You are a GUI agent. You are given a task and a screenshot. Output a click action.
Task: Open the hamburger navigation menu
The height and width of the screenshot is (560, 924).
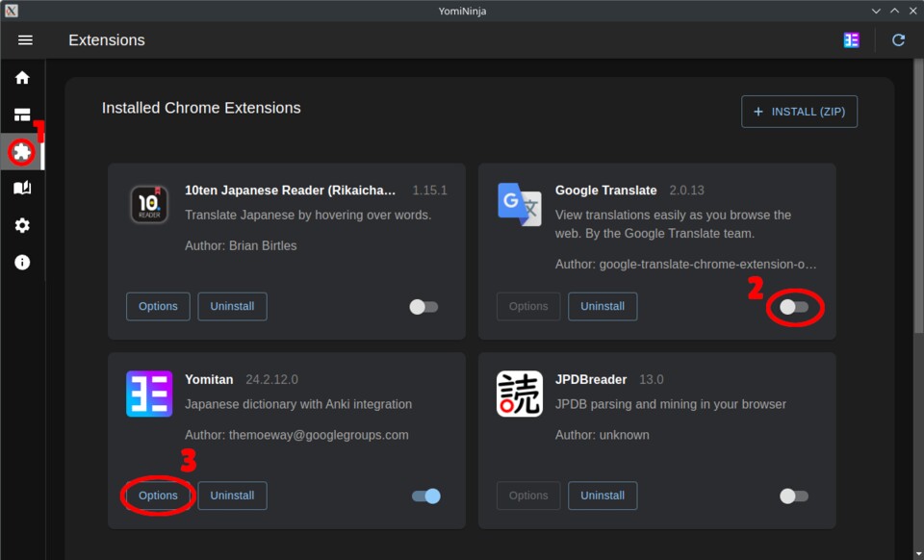click(25, 40)
